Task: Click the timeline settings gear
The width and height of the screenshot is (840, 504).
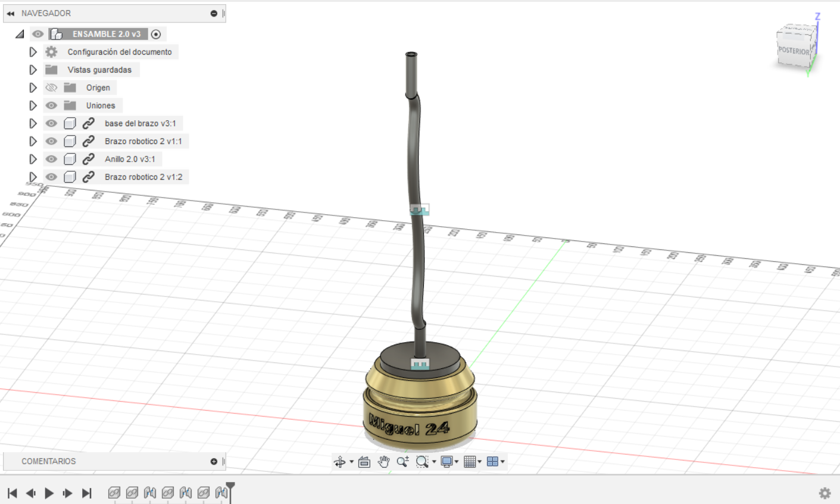Action: click(824, 493)
